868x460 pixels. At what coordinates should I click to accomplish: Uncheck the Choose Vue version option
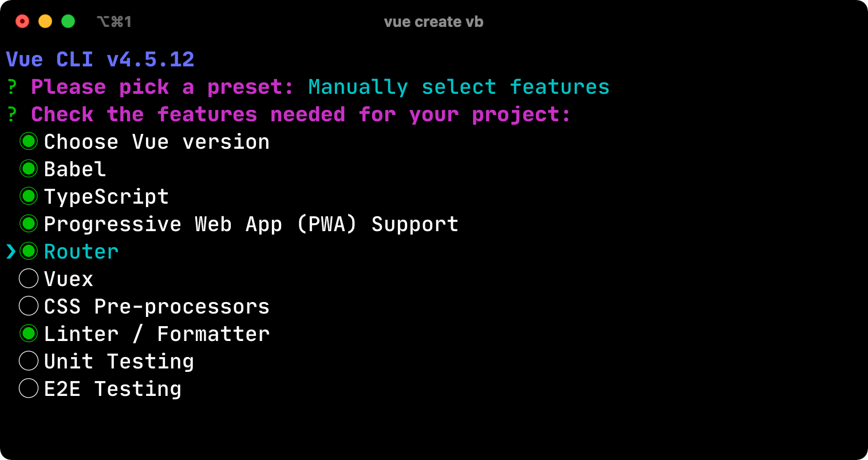pyautogui.click(x=29, y=141)
